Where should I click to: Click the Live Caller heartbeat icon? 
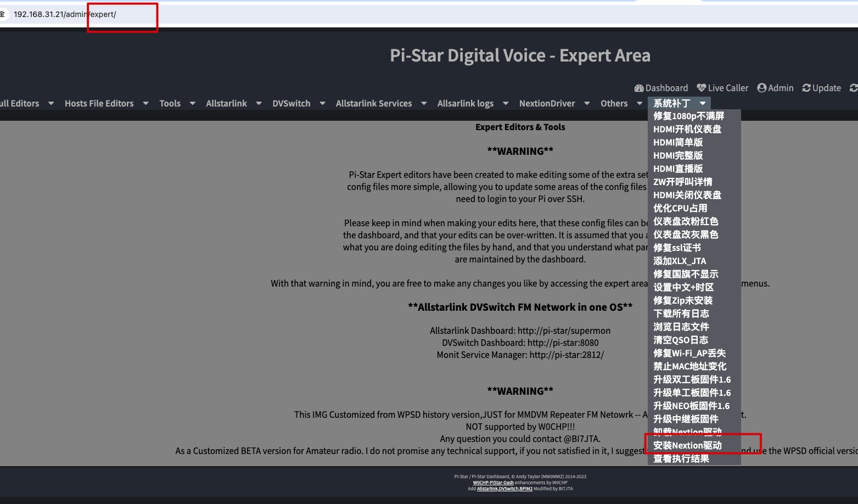(x=702, y=88)
